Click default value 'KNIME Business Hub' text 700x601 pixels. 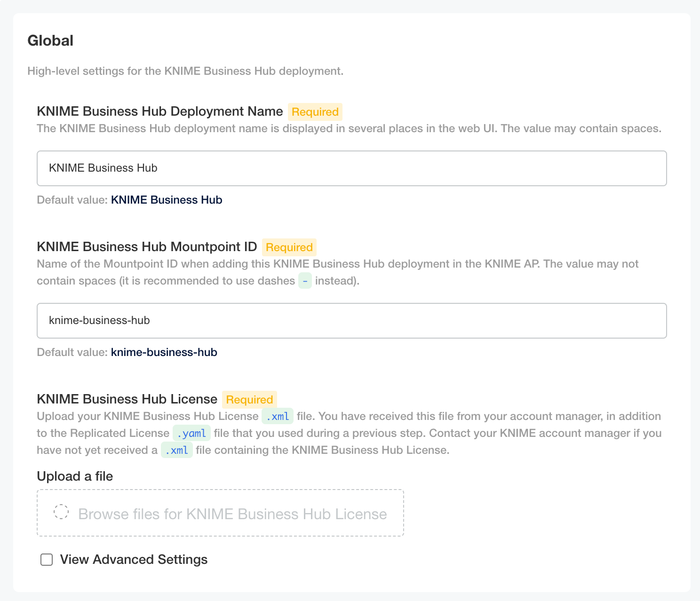tap(167, 200)
